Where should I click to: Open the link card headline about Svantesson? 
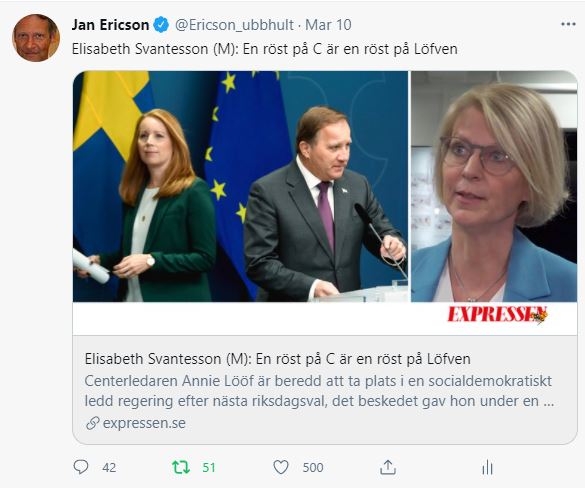(278, 359)
